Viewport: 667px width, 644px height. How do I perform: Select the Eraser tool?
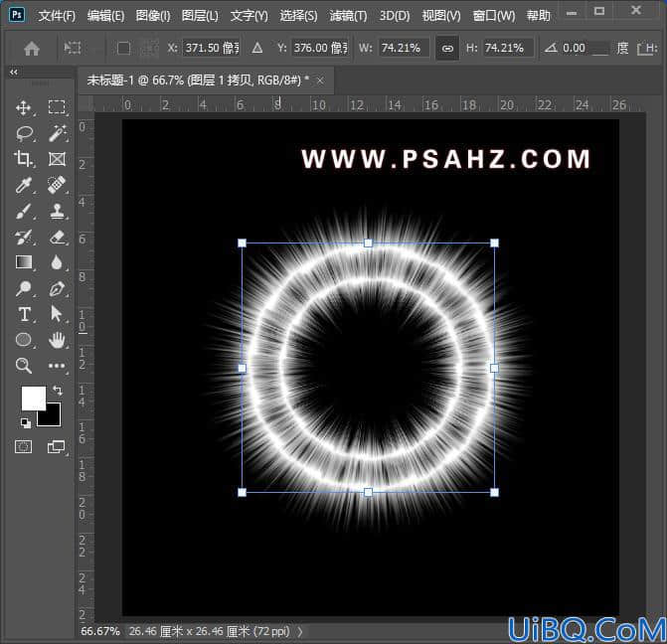[57, 237]
